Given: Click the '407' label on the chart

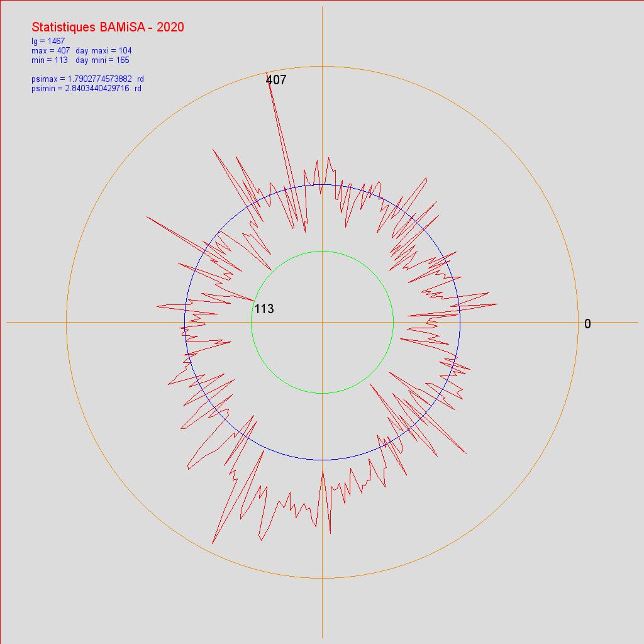Looking at the screenshot, I should point(276,80).
